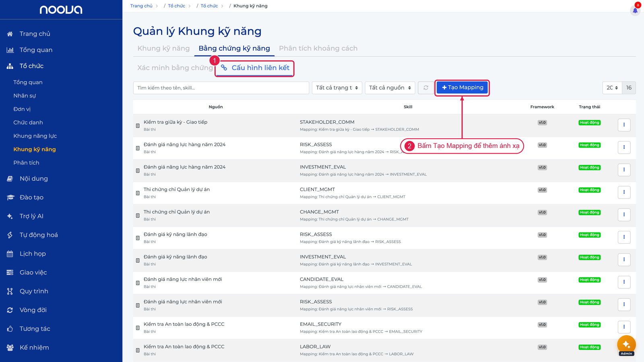This screenshot has width=644, height=362.
Task: Open Phân tích in the sidebar submenu
Action: 26,162
